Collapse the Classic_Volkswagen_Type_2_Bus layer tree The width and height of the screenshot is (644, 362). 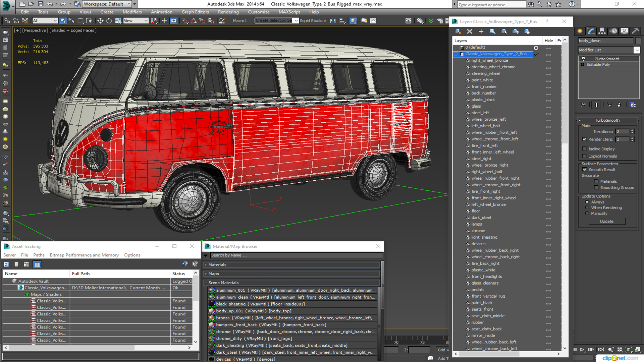click(x=456, y=54)
